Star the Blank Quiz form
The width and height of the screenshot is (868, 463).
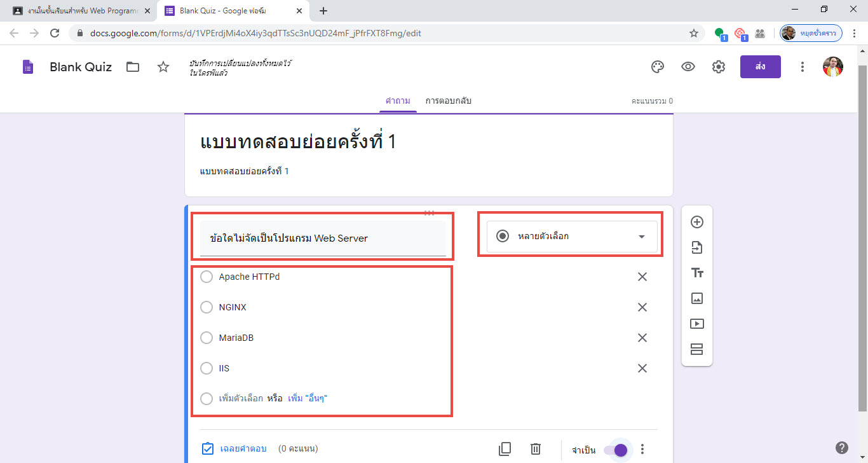point(163,67)
